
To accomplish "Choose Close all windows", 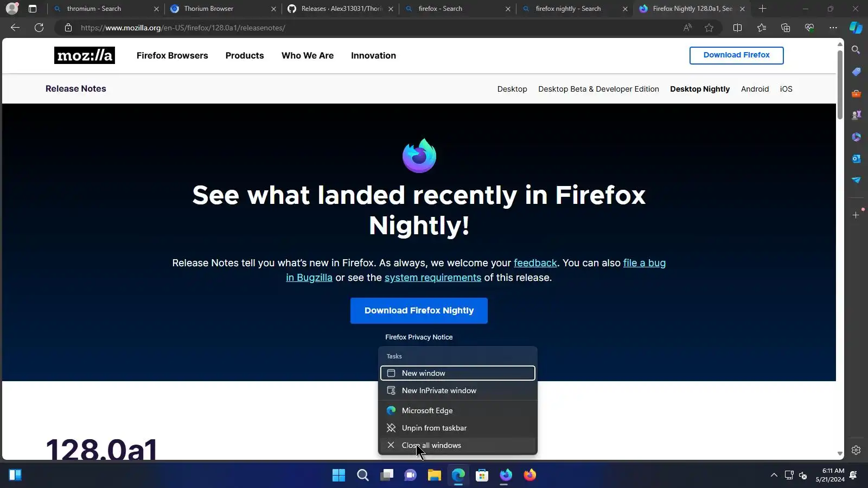I will (458, 445).
